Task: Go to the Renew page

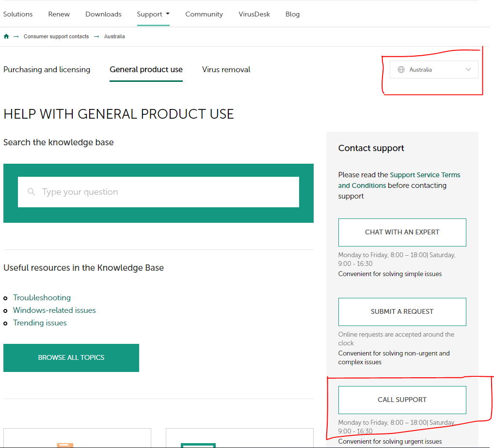Action: 59,14
